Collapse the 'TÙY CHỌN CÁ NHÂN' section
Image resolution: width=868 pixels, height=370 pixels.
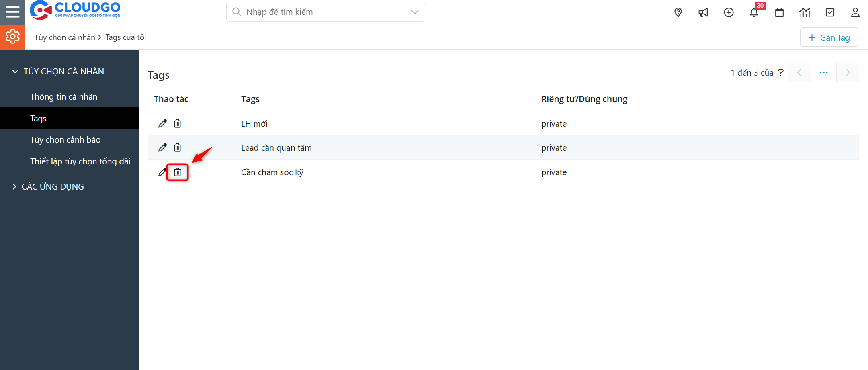[15, 71]
